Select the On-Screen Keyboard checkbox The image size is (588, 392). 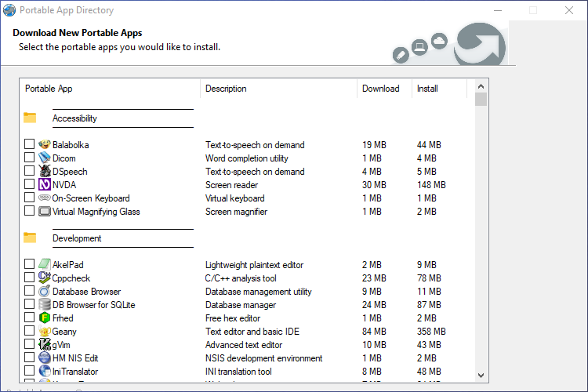[30, 198]
